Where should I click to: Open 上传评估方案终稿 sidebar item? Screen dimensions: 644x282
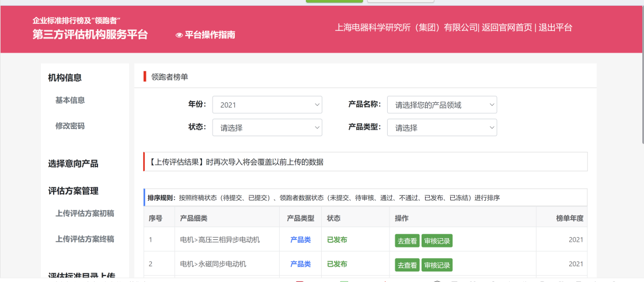tap(85, 239)
